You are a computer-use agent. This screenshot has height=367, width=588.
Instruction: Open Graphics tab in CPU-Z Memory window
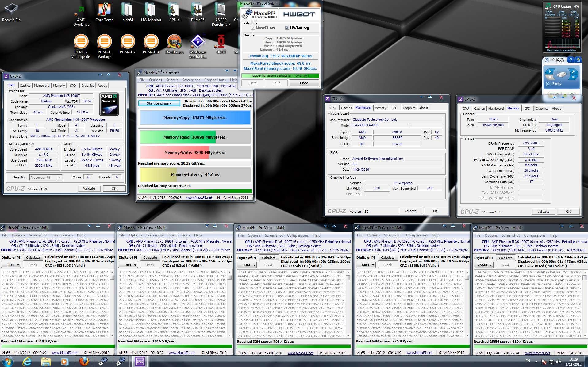pos(542,109)
